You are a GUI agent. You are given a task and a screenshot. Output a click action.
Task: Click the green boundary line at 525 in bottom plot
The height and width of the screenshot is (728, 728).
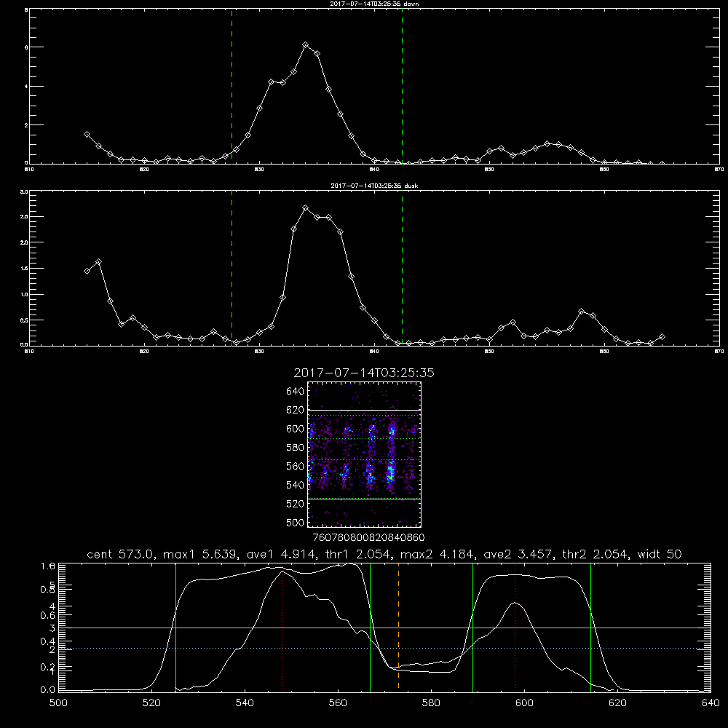click(x=175, y=628)
